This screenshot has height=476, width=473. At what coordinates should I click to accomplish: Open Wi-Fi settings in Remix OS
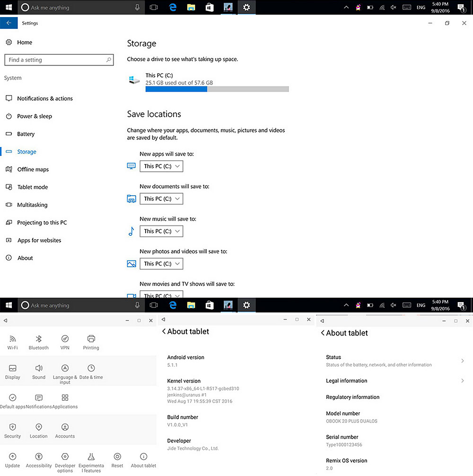click(x=12, y=343)
